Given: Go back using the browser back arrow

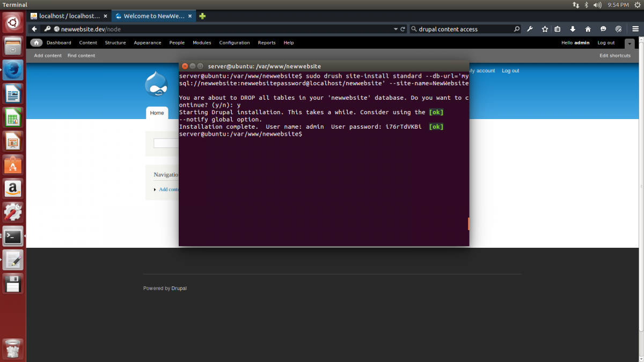Looking at the screenshot, I should tap(35, 29).
